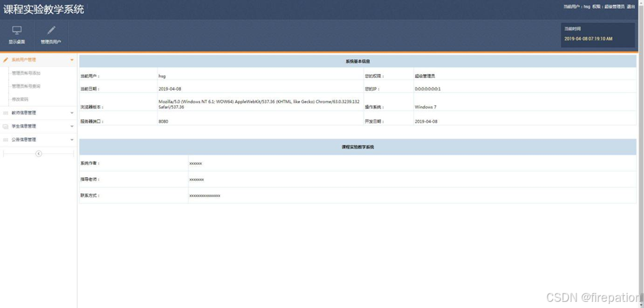Click 当前用户：hsg in the top bar
The width and height of the screenshot is (644, 308).
[576, 7]
